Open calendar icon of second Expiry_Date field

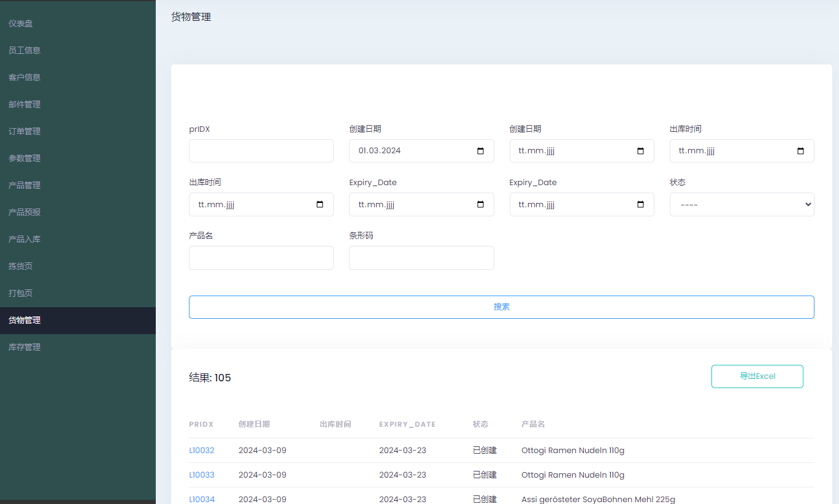pyautogui.click(x=640, y=205)
